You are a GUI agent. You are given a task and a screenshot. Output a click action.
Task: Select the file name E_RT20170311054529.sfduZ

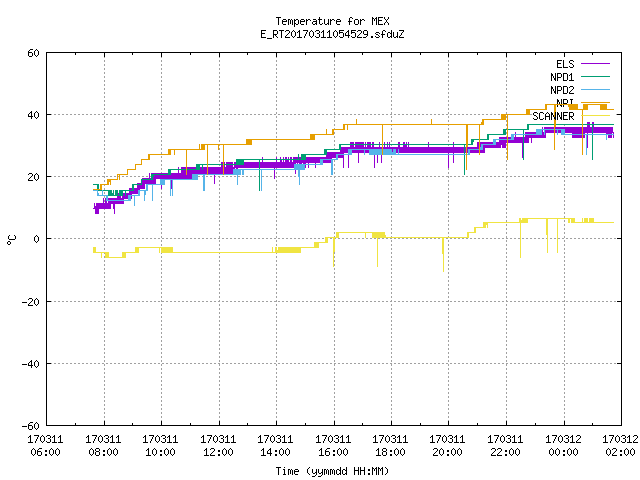coord(332,34)
